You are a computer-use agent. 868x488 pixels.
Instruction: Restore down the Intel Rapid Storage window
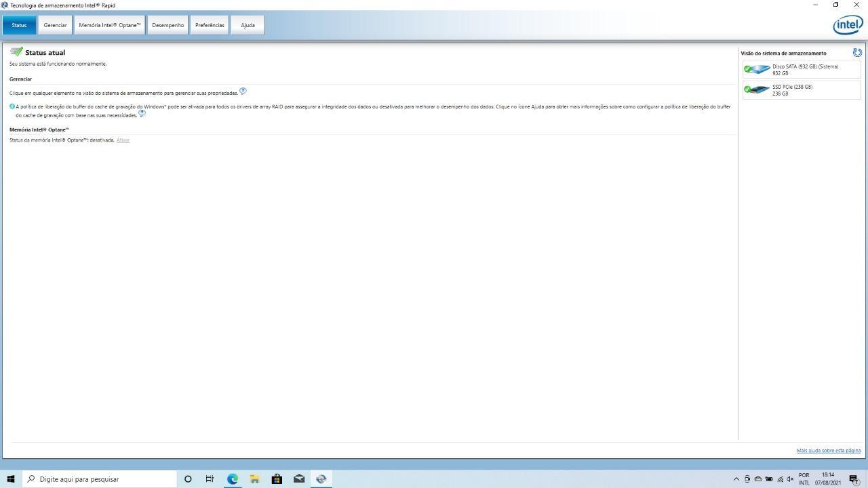pos(835,5)
